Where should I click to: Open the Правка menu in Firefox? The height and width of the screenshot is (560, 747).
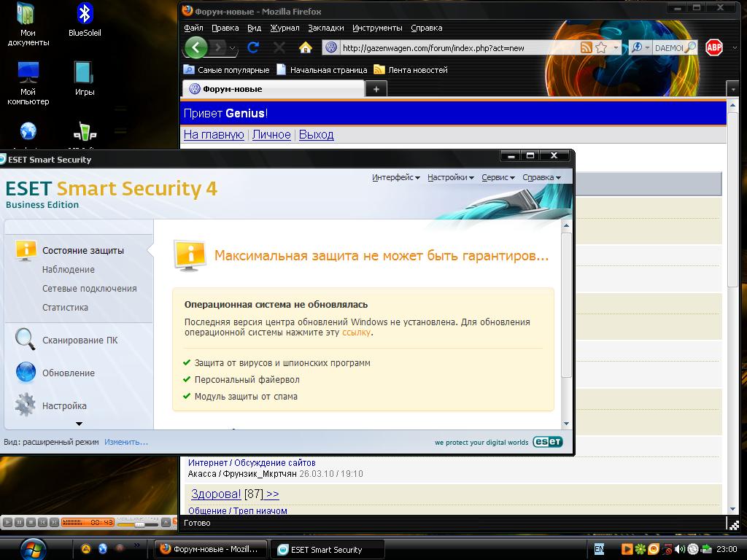(225, 28)
